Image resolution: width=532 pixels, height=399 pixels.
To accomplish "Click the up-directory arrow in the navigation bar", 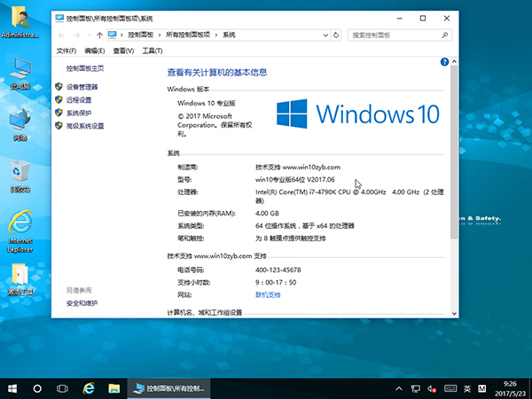I will click(98, 35).
